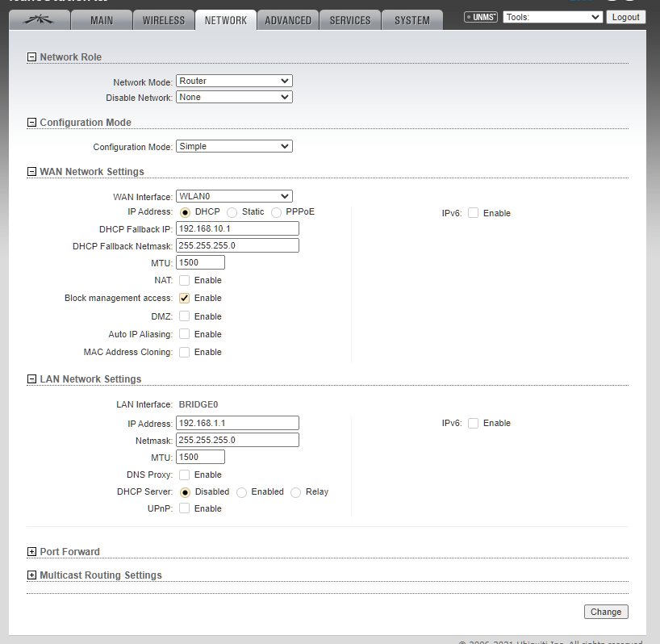Collapse the WAN Network Settings section
The height and width of the screenshot is (644, 660).
pos(31,172)
